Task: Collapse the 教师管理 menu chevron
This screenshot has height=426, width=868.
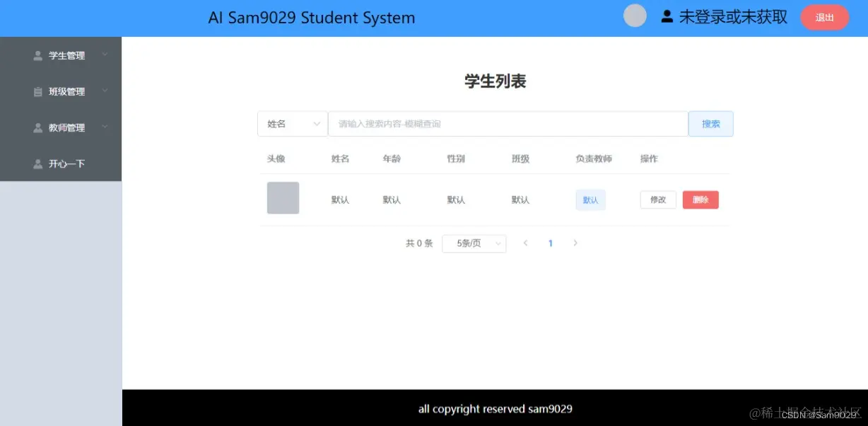Action: click(105, 127)
